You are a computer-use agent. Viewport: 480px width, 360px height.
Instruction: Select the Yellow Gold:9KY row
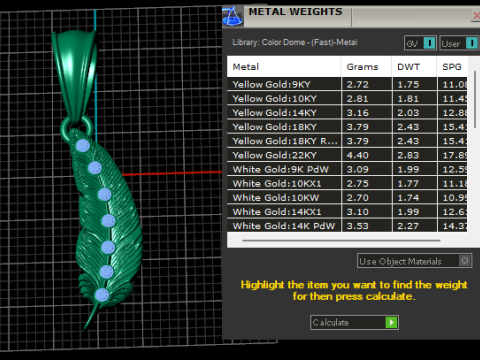347,84
